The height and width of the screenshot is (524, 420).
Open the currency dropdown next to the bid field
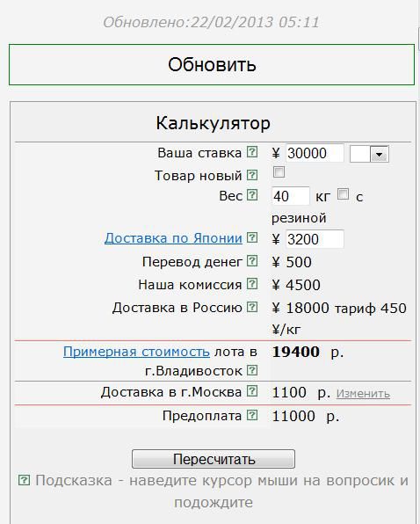pos(369,154)
